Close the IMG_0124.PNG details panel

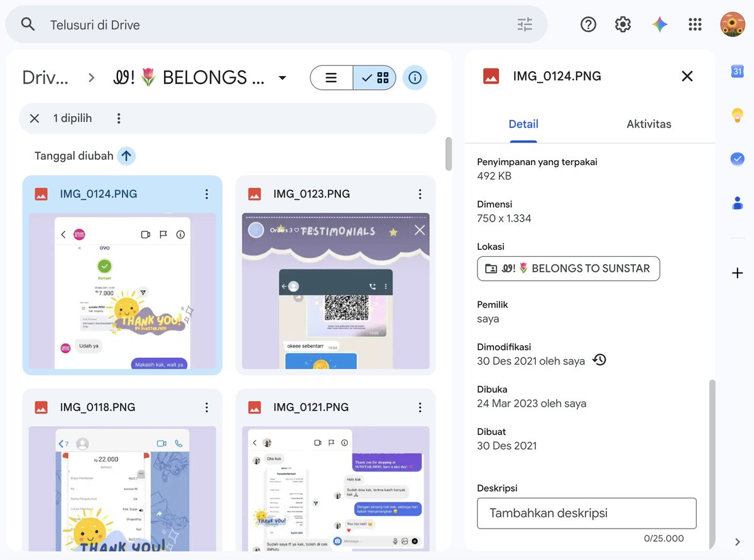[687, 76]
